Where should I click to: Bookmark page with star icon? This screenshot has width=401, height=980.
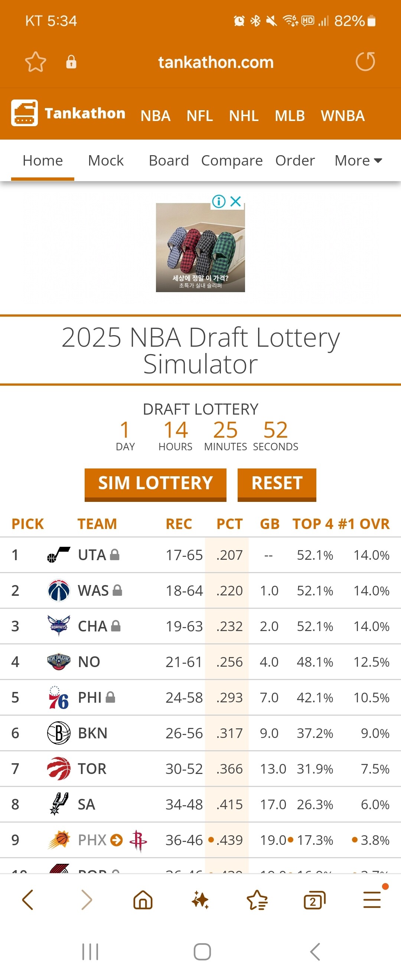point(35,62)
